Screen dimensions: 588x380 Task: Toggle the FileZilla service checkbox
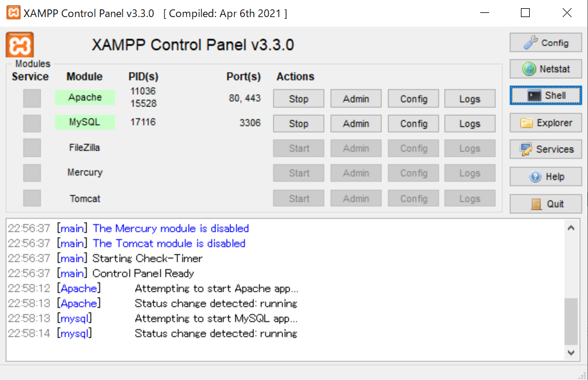[32, 148]
